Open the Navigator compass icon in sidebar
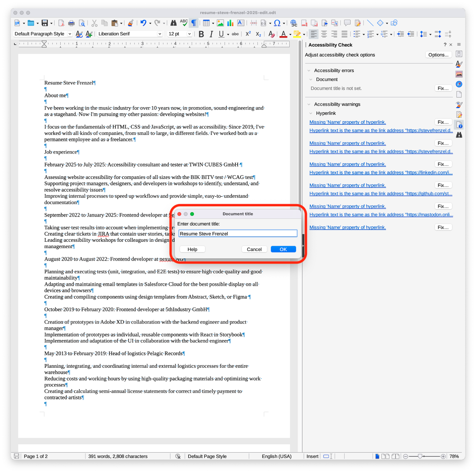The height and width of the screenshot is (473, 476). point(459,84)
